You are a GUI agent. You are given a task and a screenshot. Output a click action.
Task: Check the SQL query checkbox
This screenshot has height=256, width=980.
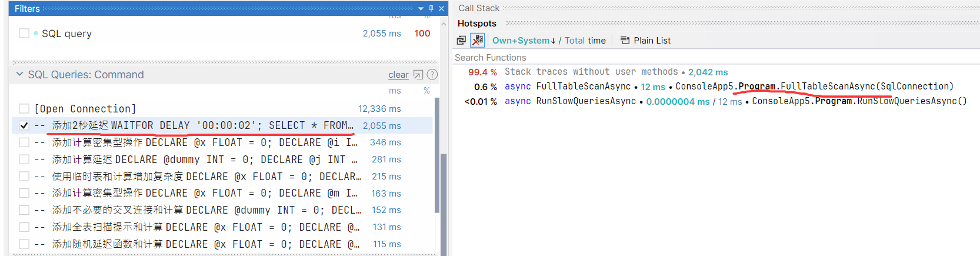tap(24, 34)
